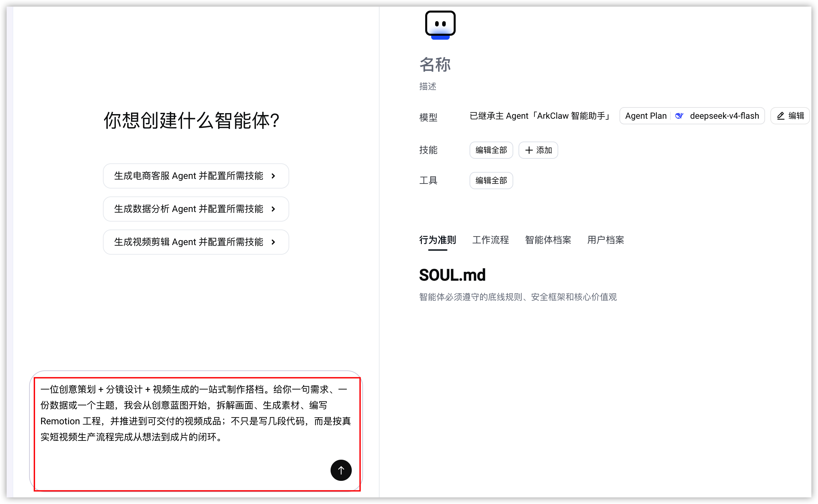Click chevron on 生成电商客服 Agent suggestion
Image resolution: width=818 pixels, height=504 pixels.
(x=273, y=176)
